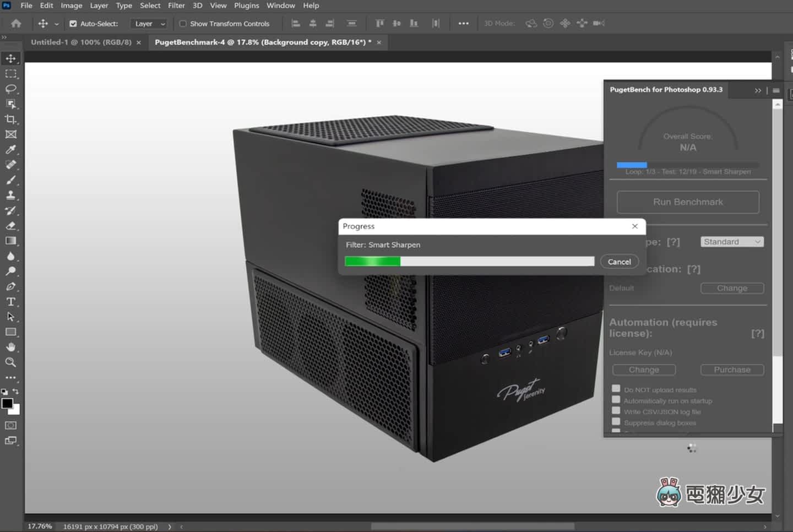Select the Crop tool
793x532 pixels.
pos(11,120)
